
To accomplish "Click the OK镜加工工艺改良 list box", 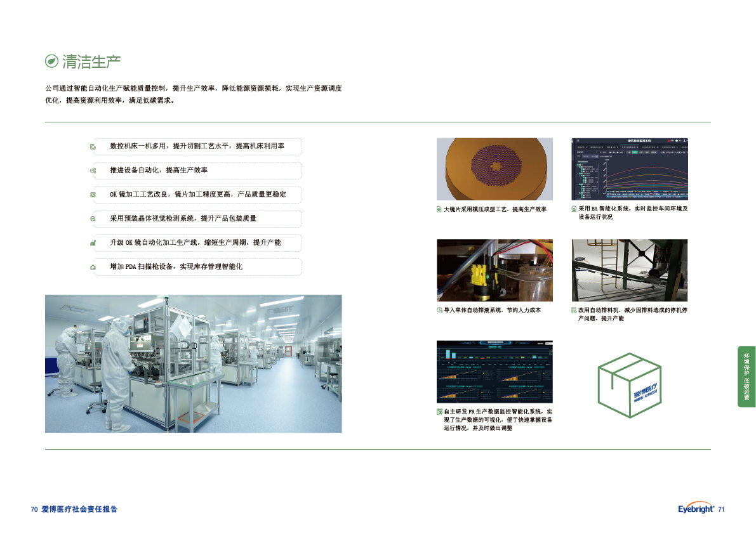I will [x=198, y=195].
